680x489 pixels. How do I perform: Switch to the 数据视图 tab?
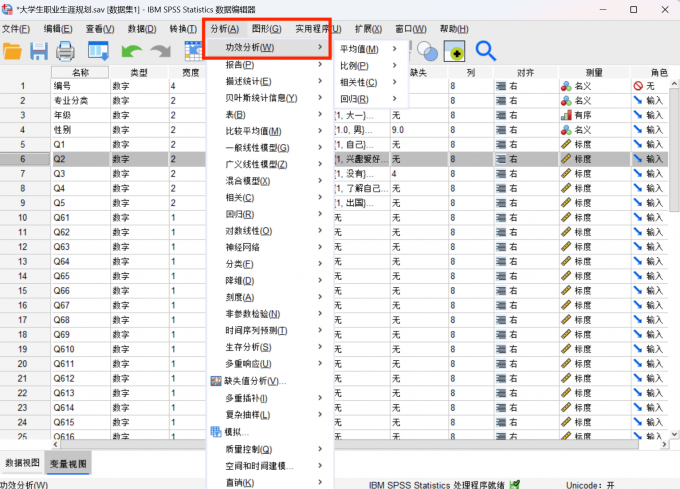pos(23,463)
